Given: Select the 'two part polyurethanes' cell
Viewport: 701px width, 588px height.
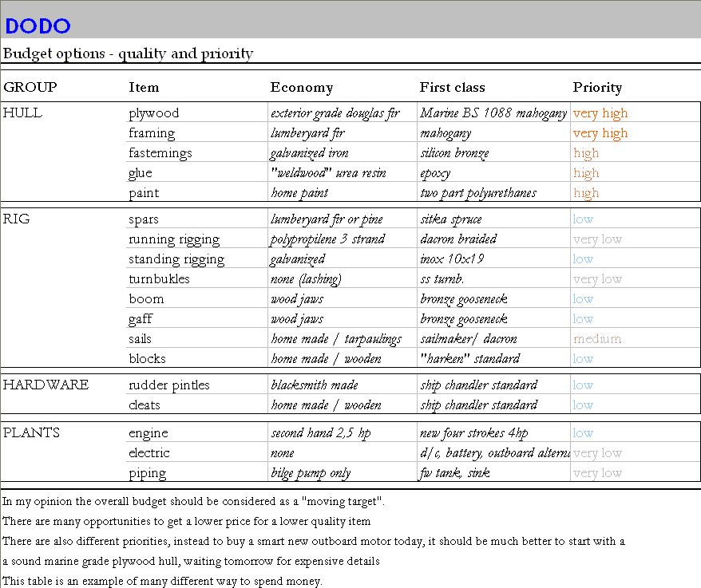Looking at the screenshot, I should 478,193.
